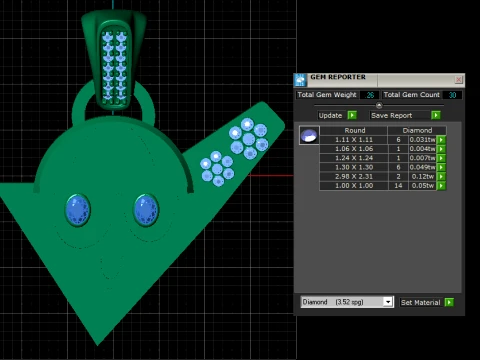
Task: Click the round gem thumbnail in the report
Action: pyautogui.click(x=309, y=135)
